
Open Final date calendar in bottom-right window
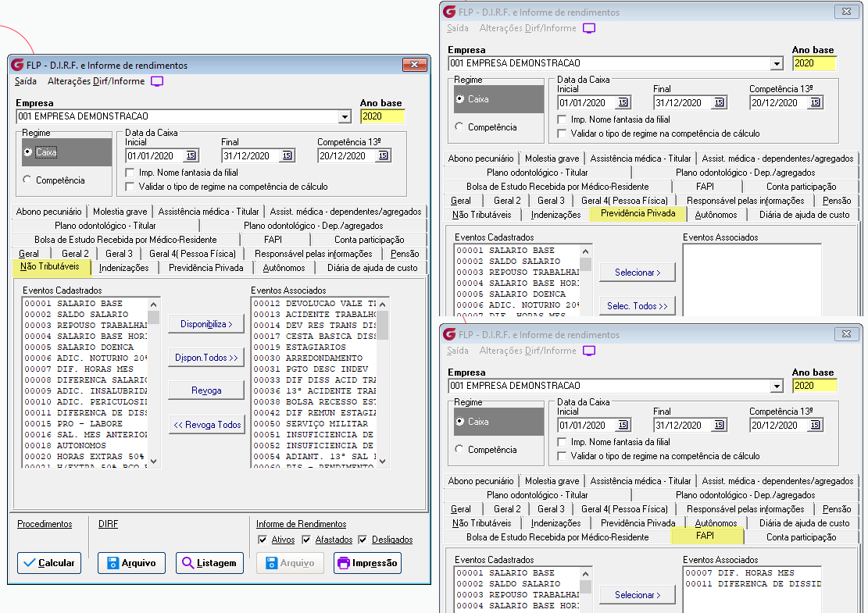point(719,426)
